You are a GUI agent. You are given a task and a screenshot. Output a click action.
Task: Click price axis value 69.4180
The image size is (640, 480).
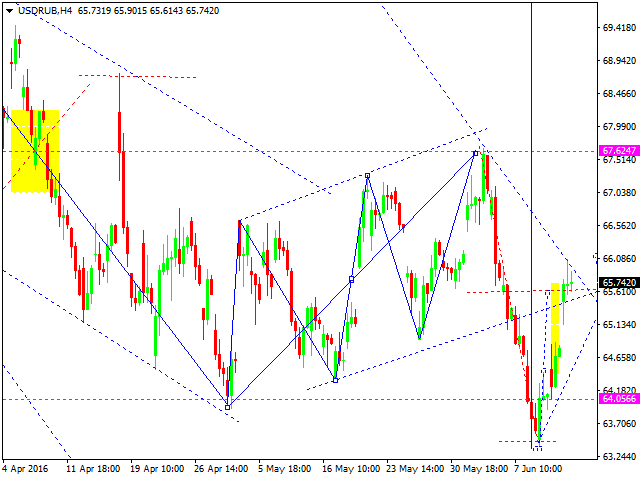619,27
